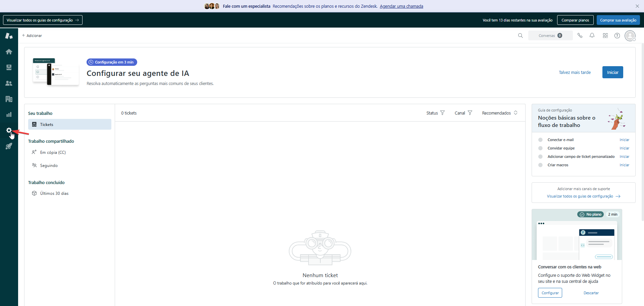Image resolution: width=644 pixels, height=306 pixels.
Task: Select the Conectar e-mail step circle
Action: [x=540, y=140]
